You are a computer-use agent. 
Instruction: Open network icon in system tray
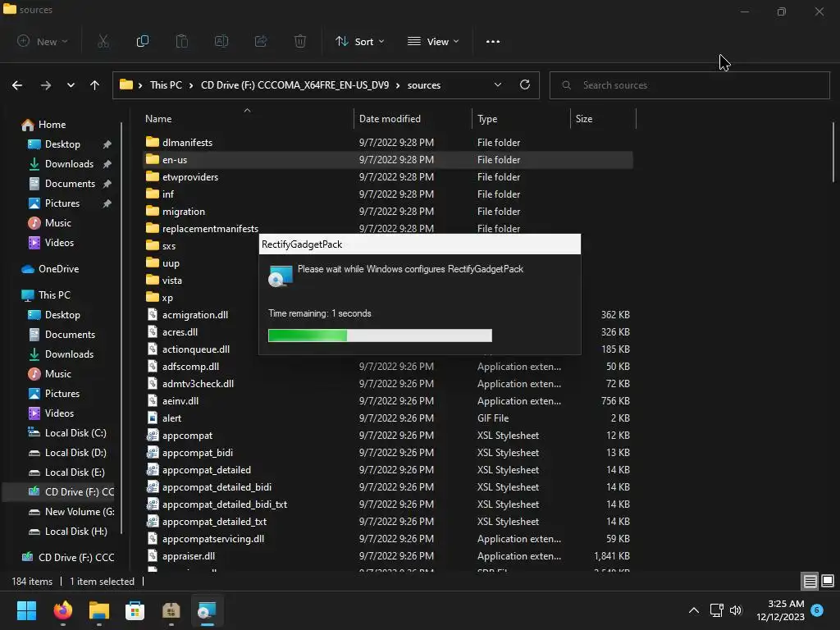pos(716,610)
